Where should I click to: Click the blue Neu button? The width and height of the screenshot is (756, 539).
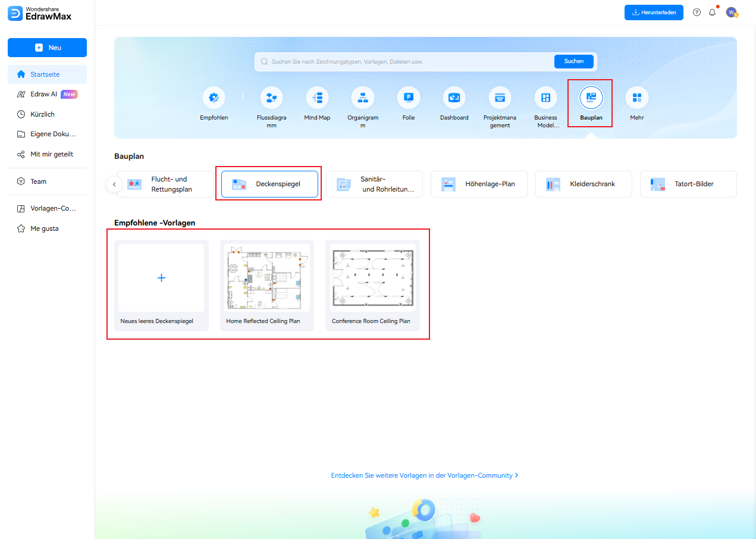(x=47, y=48)
